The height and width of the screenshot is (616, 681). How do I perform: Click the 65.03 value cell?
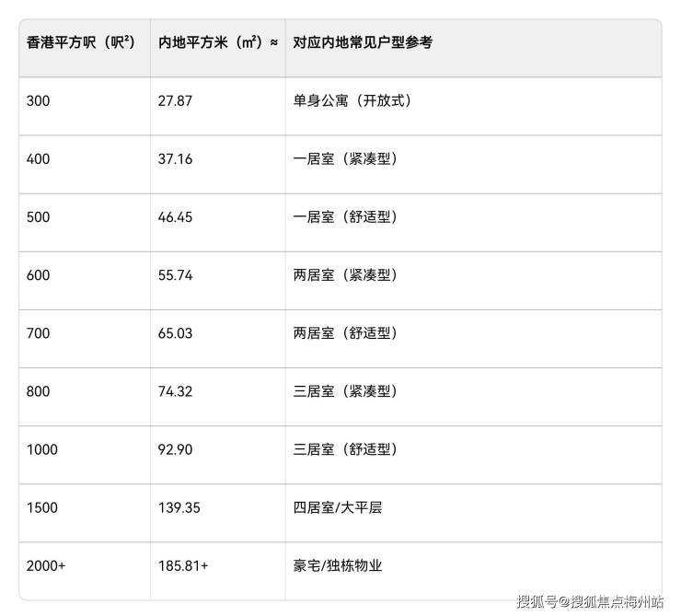pyautogui.click(x=175, y=332)
